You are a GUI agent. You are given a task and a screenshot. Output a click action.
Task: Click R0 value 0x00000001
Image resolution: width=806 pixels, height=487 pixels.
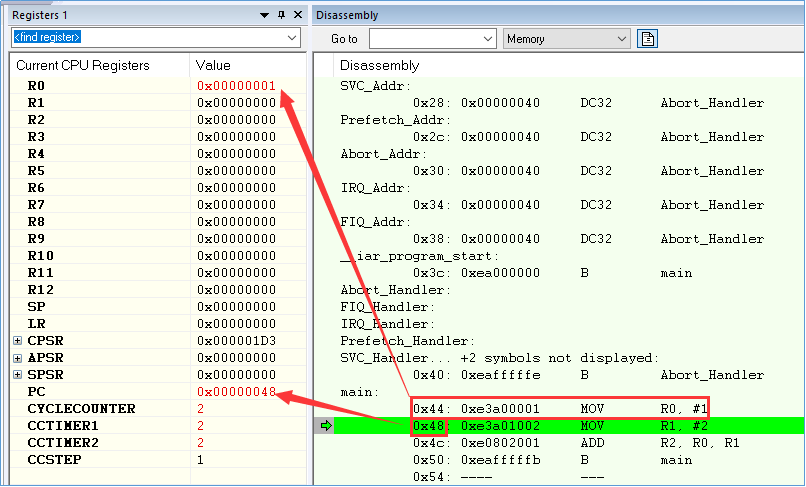(x=236, y=85)
